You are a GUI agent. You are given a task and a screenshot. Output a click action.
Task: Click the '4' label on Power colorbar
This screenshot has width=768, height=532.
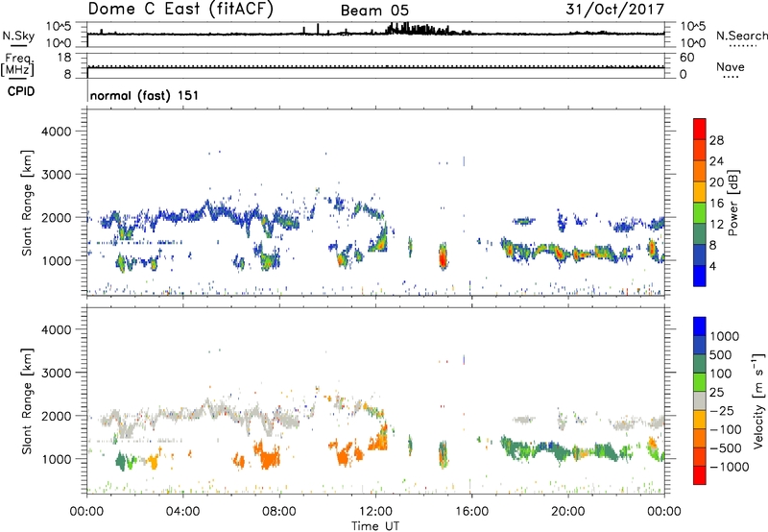coord(712,267)
